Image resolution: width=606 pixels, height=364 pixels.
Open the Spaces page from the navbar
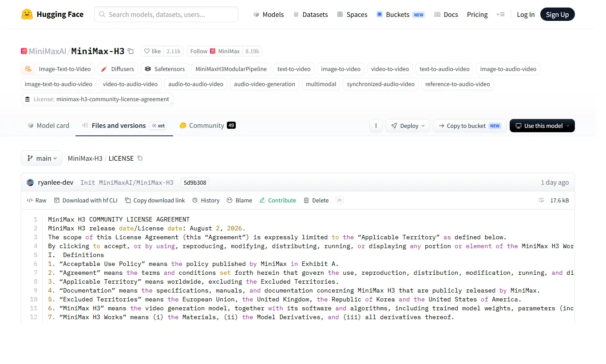(352, 14)
